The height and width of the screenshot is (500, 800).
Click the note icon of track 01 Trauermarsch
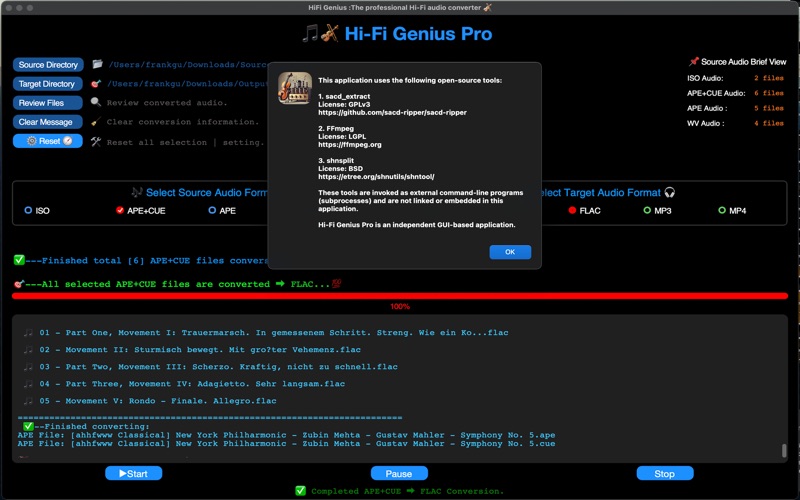[28, 333]
